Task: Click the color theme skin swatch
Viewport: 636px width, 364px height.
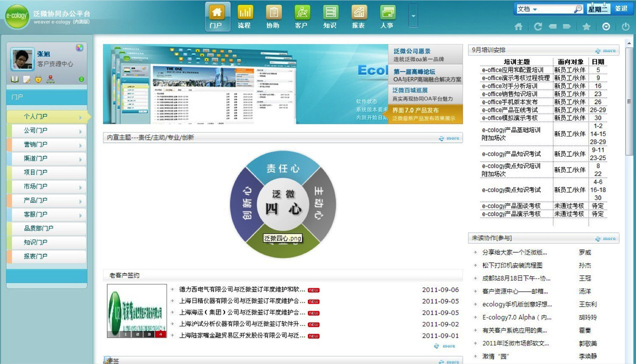Action: point(79,48)
